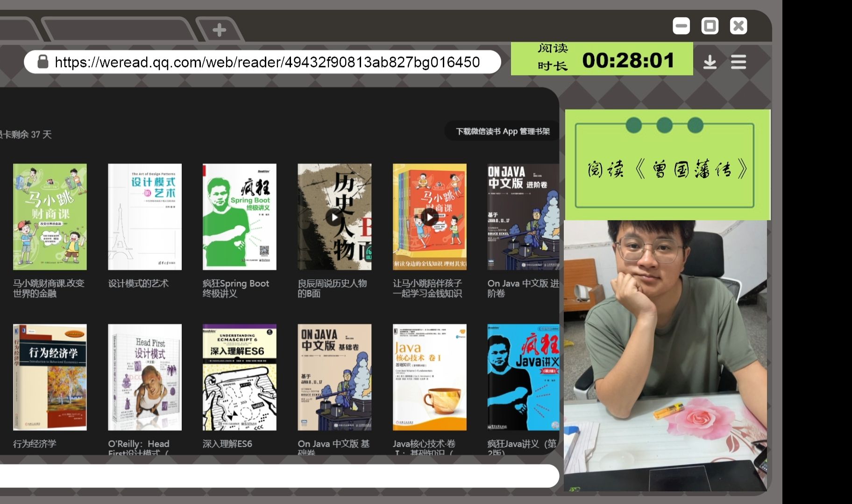
Task: Open 深入理解ES6 book cover
Action: (240, 377)
